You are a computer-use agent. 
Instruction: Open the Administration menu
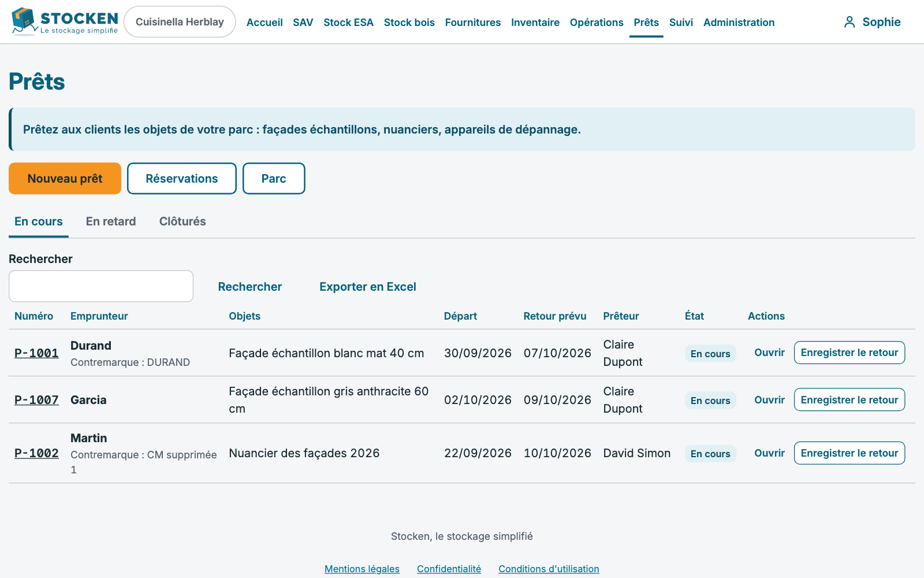pos(739,23)
